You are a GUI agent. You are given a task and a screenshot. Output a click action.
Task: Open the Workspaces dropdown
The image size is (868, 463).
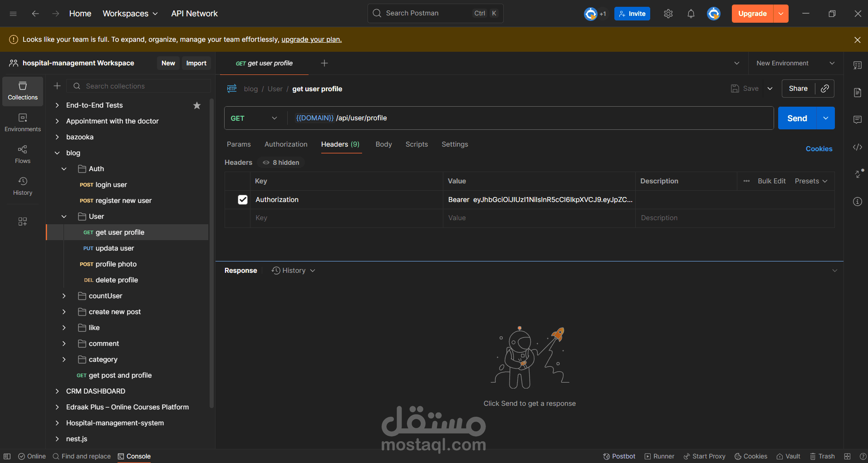pyautogui.click(x=130, y=14)
